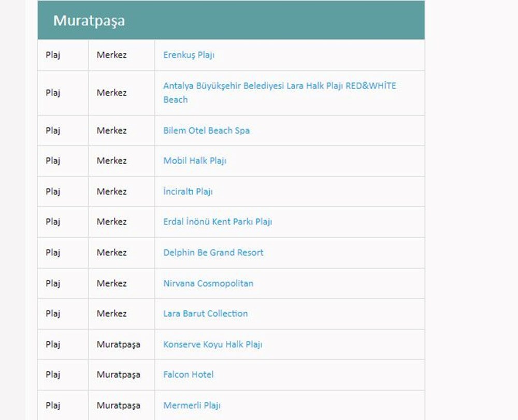Open the Lara Halk Plajı RED&WHITE Beach link
Image resolution: width=518 pixels, height=420 pixels.
pos(279,86)
